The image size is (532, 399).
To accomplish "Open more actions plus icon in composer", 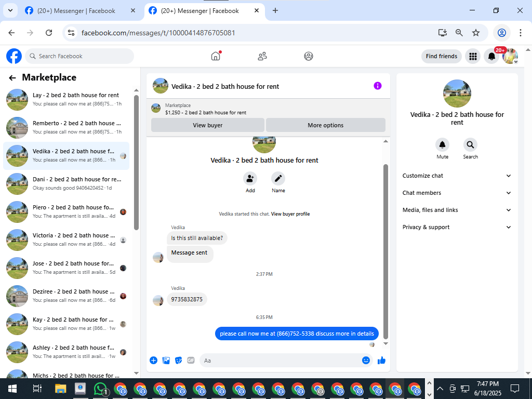I will (x=154, y=361).
